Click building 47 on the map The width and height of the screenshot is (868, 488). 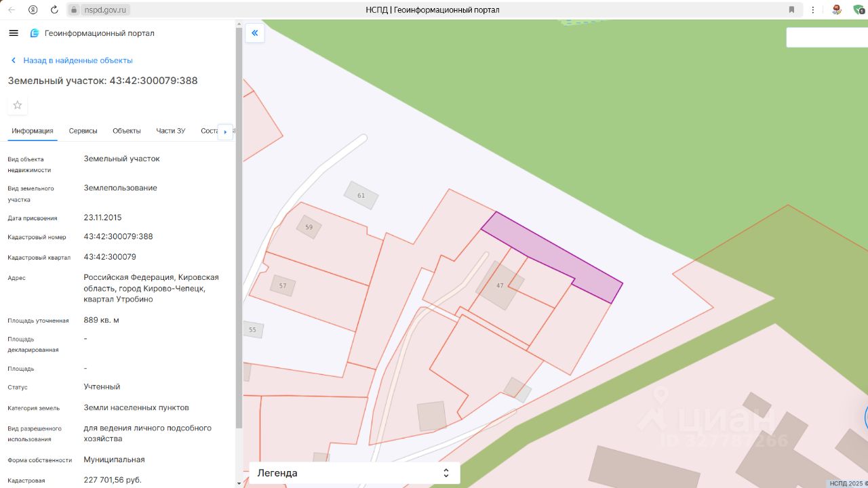coord(500,285)
